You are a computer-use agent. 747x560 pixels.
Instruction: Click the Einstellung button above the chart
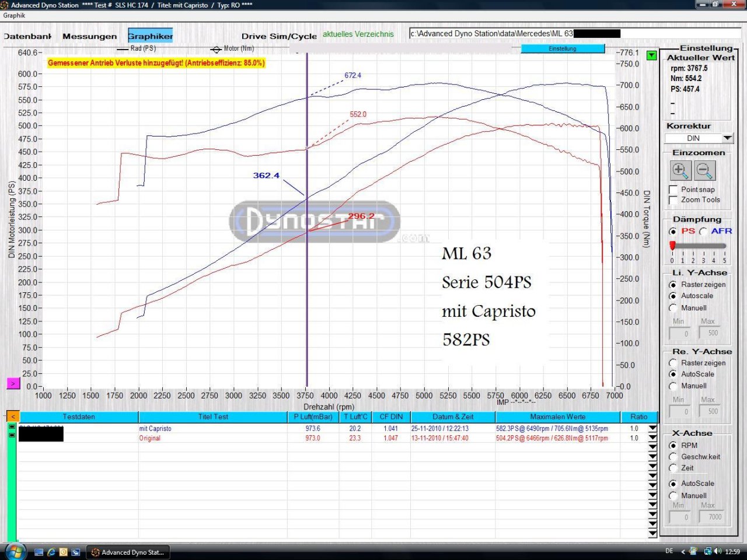tap(563, 49)
